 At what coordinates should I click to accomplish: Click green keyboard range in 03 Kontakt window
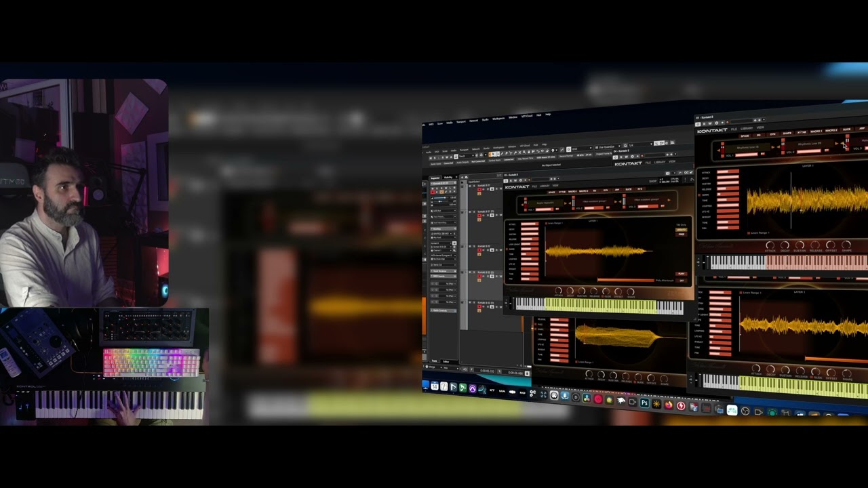tap(601, 306)
